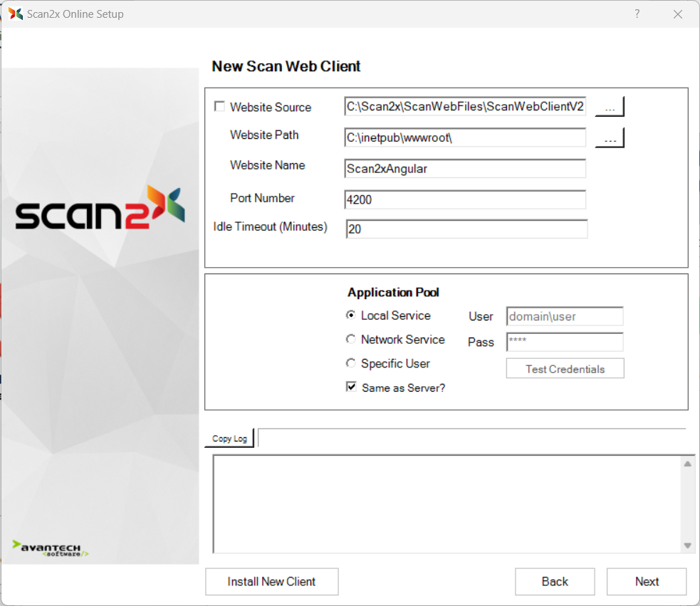Go Back to previous setup step
The width and height of the screenshot is (700, 606).
[x=555, y=582]
